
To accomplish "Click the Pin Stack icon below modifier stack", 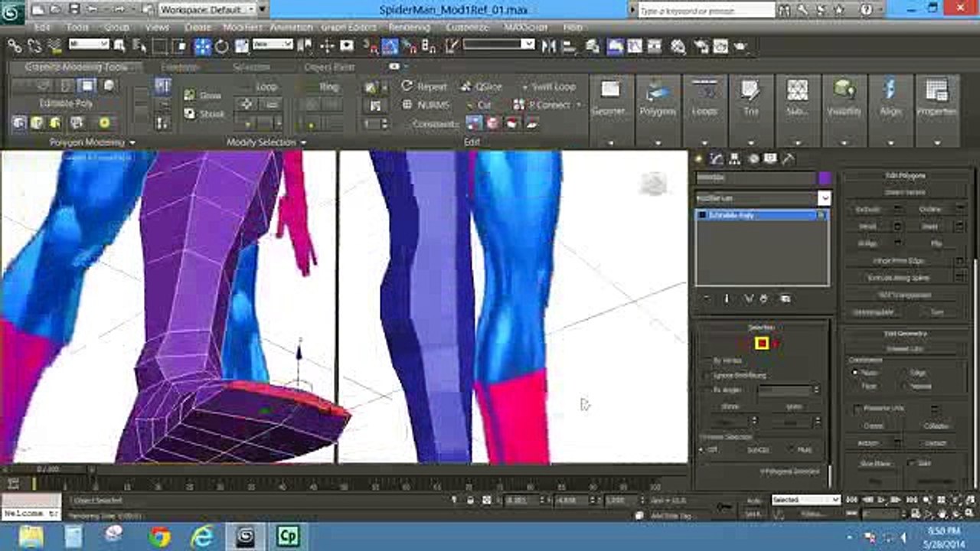I will (707, 298).
